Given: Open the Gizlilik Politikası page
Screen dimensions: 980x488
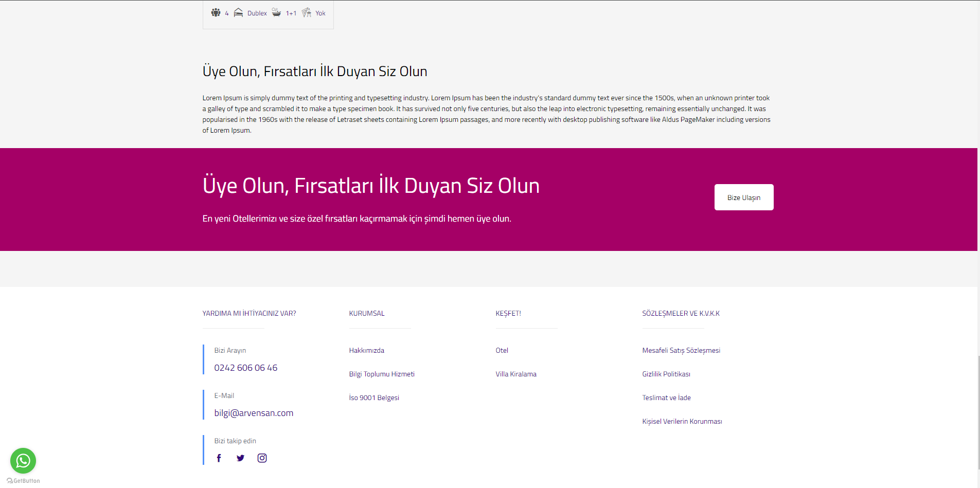Looking at the screenshot, I should 666,374.
